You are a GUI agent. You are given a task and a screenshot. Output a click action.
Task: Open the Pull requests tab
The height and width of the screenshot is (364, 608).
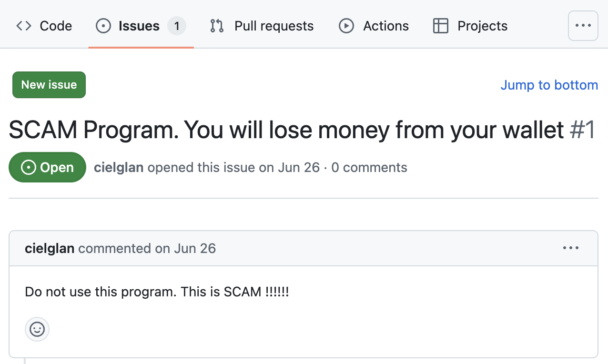tap(274, 26)
